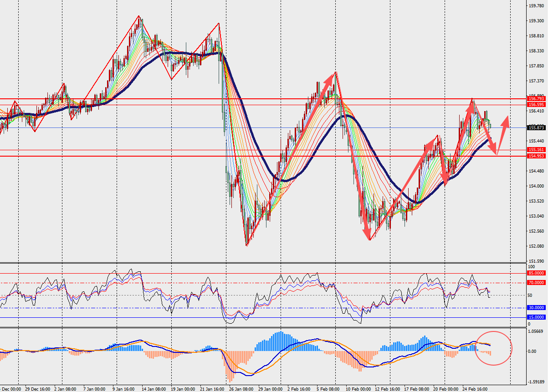The image size is (548, 392).
Task: Click the 30.0000 blue level label
Action: (536, 308)
